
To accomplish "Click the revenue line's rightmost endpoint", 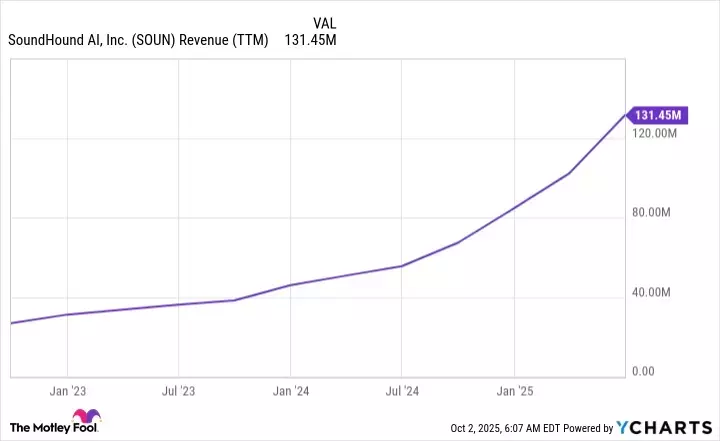I will (626, 116).
